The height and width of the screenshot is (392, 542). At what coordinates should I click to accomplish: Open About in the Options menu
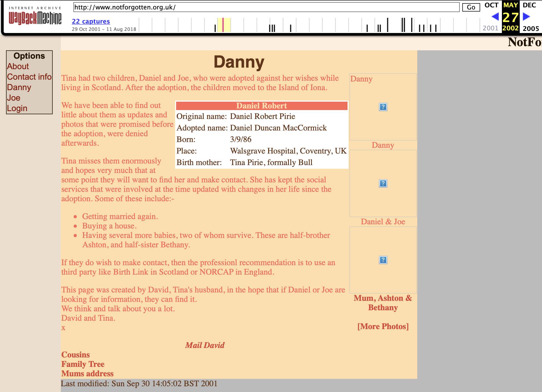pyautogui.click(x=18, y=66)
